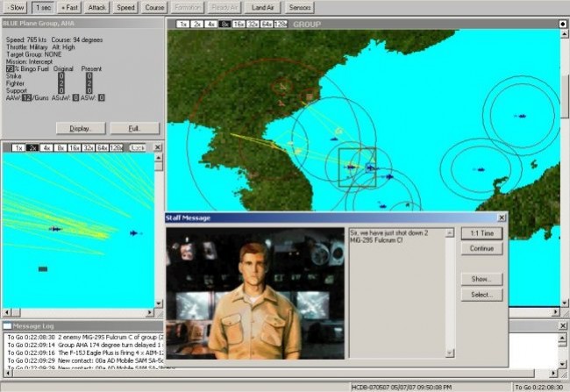Viewport: 570px width, 392px height.
Task: Select the blue ship icon in the far east sea
Action: 521,116
